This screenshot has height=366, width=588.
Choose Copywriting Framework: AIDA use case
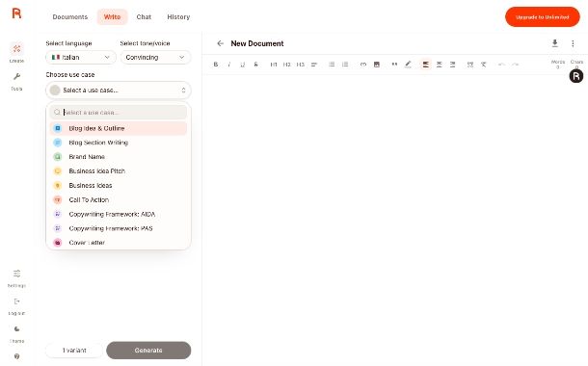[x=119, y=214]
